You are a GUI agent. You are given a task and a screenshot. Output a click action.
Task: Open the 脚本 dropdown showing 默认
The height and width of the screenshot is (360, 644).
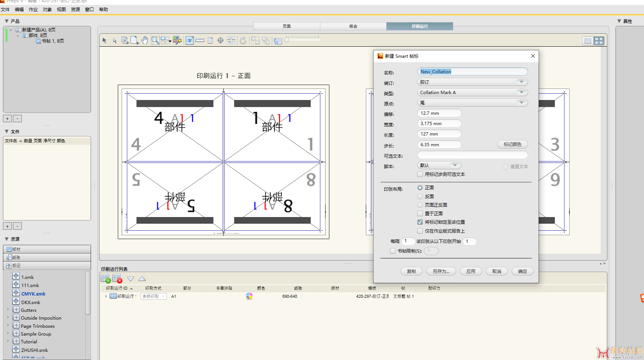coord(439,165)
